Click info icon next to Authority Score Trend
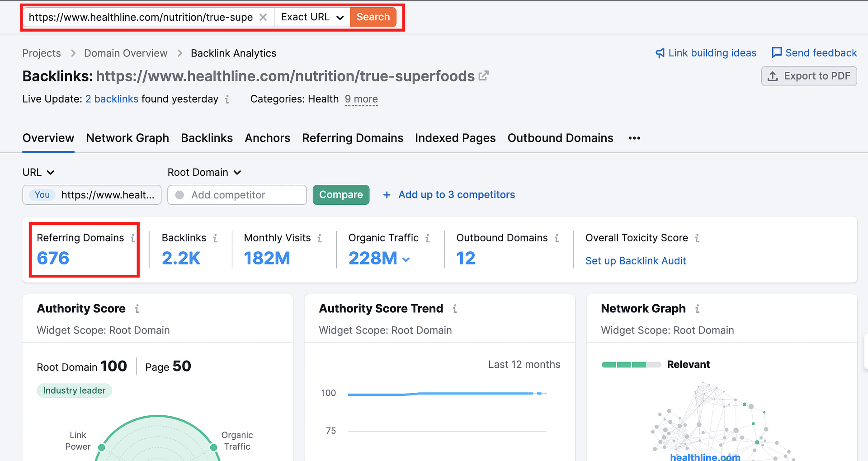Viewport: 868px width, 461px height. tap(455, 309)
